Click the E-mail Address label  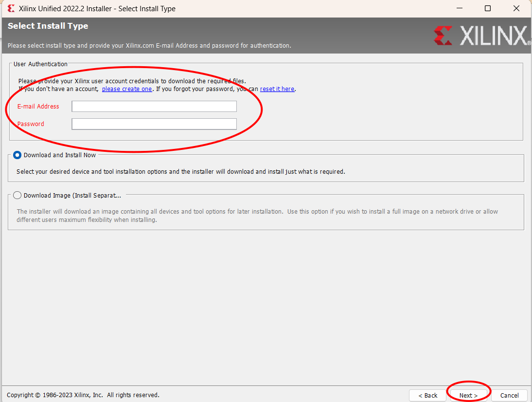(x=37, y=106)
